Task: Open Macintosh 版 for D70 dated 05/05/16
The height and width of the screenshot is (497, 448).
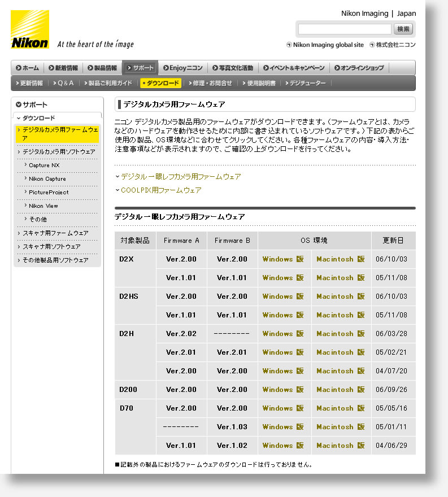Action: pyautogui.click(x=341, y=408)
